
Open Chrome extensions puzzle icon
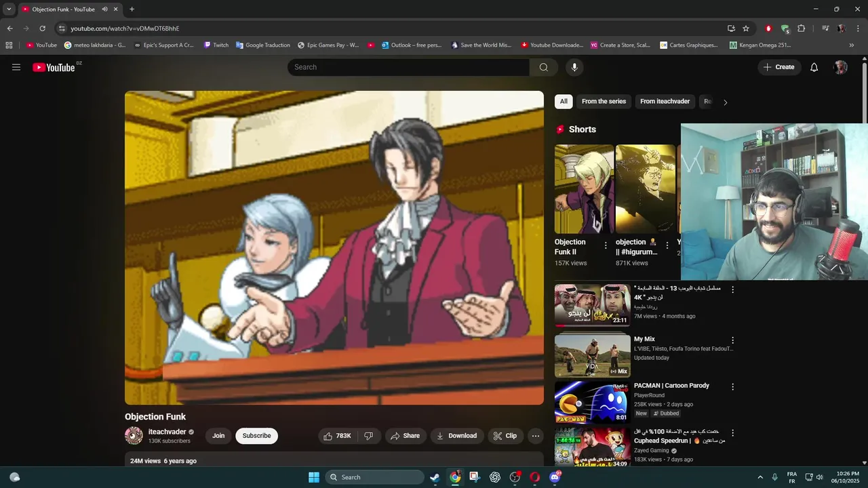tap(802, 28)
